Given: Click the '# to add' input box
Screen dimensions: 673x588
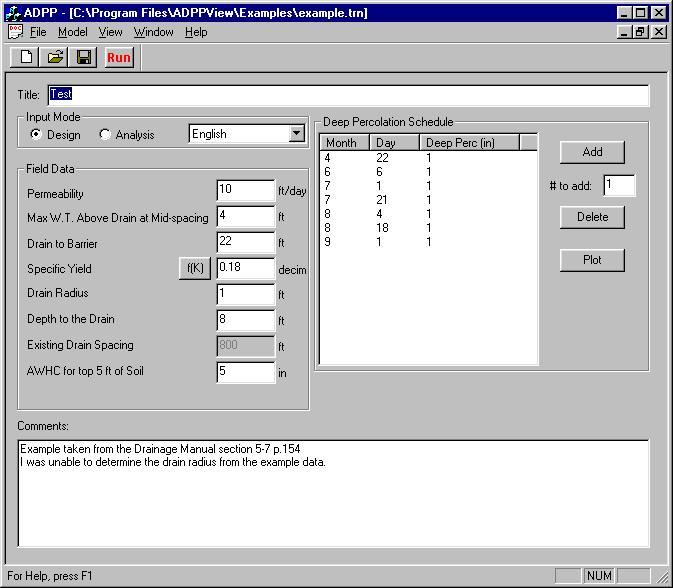Looking at the screenshot, I should click(618, 185).
